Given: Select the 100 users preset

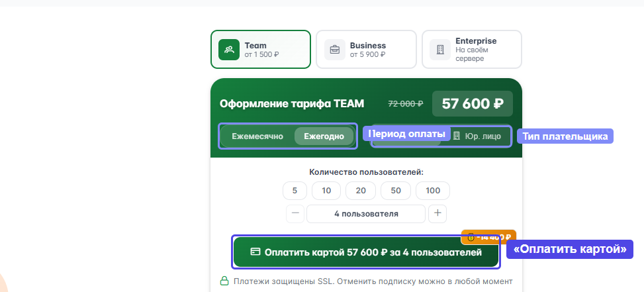Looking at the screenshot, I should (433, 191).
